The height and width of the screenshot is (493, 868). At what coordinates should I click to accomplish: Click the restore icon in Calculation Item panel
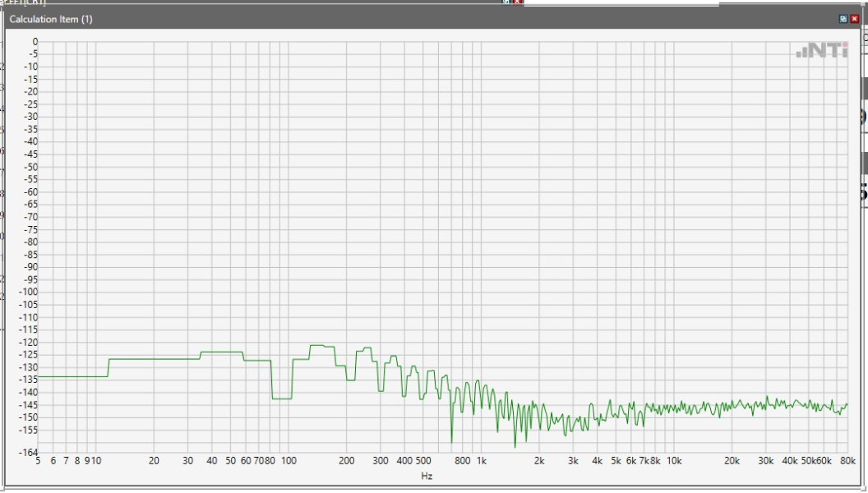coord(843,19)
